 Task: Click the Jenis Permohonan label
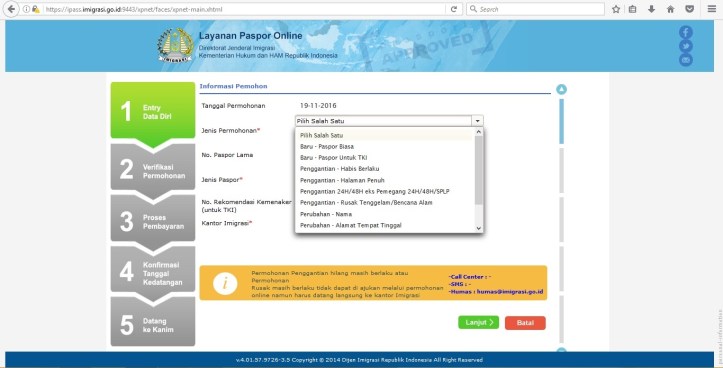pyautogui.click(x=231, y=131)
